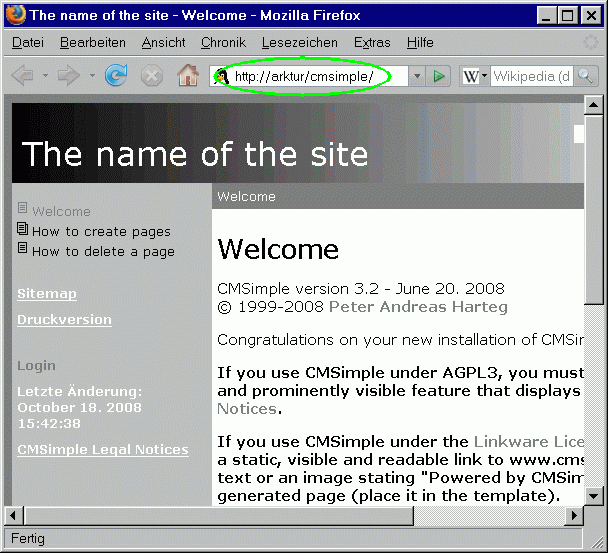
Task: Click the site title The name of the site
Action: coord(195,154)
